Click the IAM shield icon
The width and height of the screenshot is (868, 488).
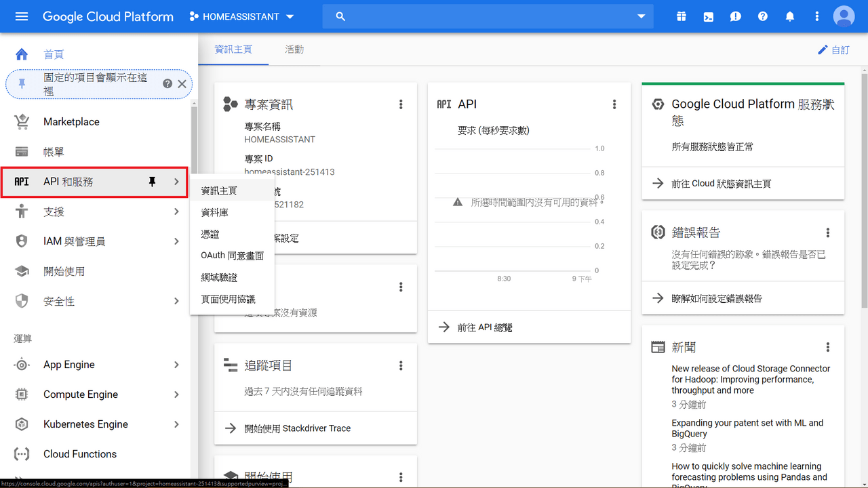22,241
